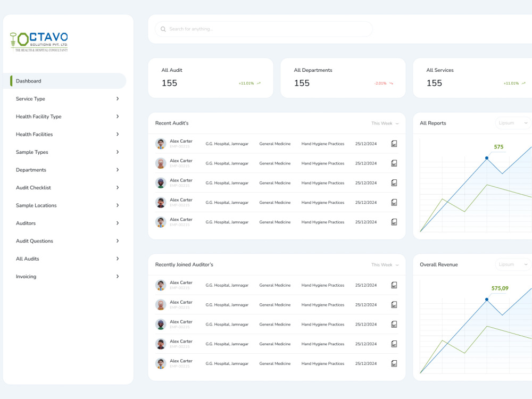Open the Sample Locations menu label

36,205
